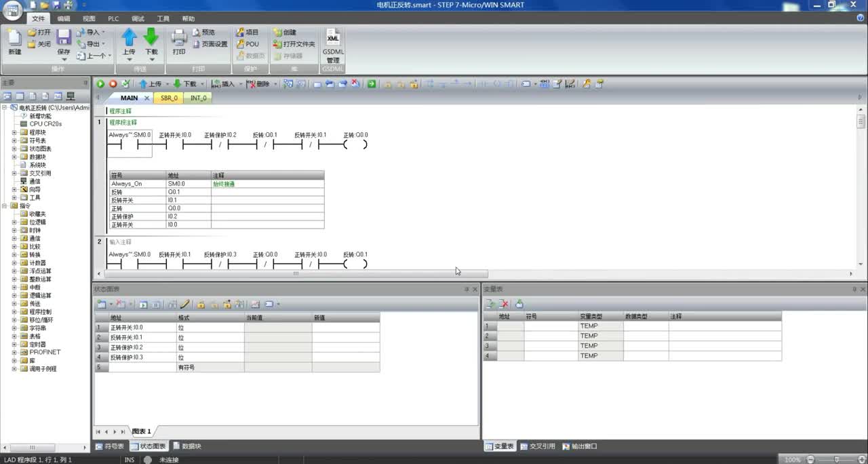Switch to the SBR_0 editor tab
This screenshot has width=868, height=464.
pyautogui.click(x=169, y=98)
